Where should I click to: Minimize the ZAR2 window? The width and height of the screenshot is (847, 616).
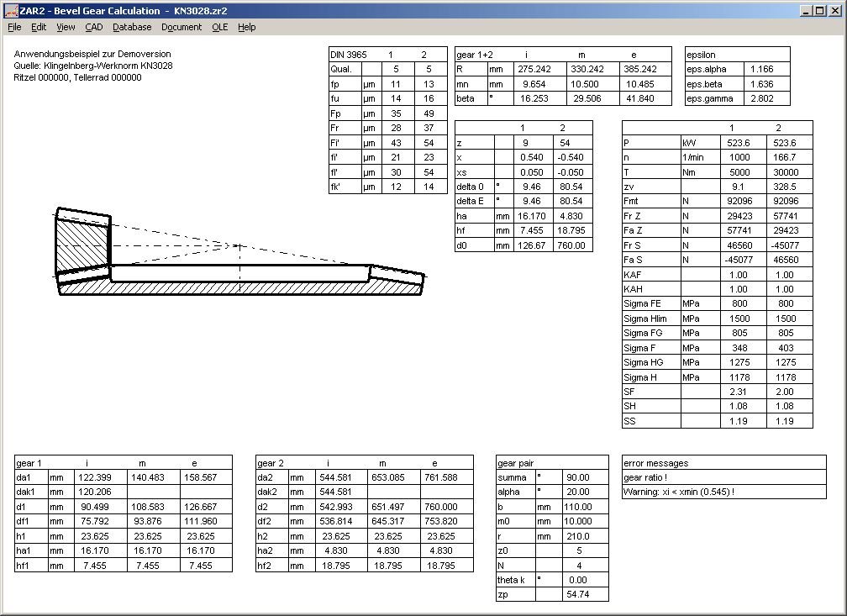pos(807,10)
